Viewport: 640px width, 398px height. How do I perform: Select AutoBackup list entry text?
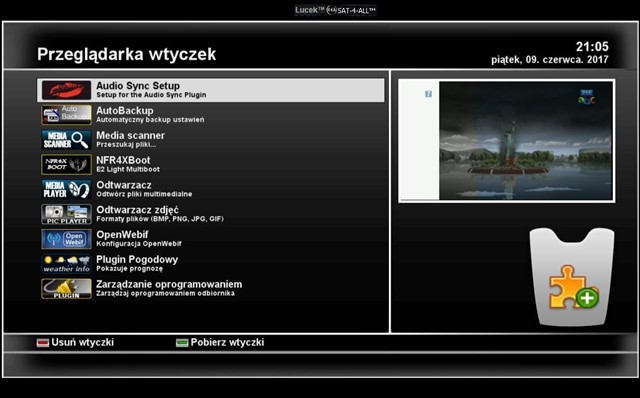[x=150, y=115]
